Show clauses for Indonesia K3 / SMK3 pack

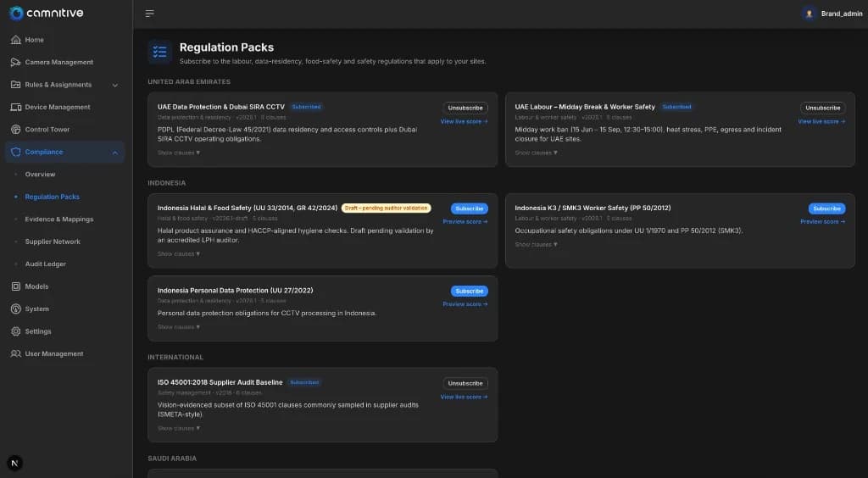tap(536, 245)
